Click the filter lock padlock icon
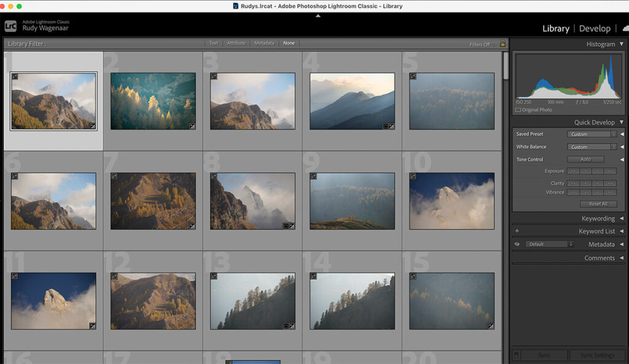This screenshot has height=364, width=629. [502, 44]
